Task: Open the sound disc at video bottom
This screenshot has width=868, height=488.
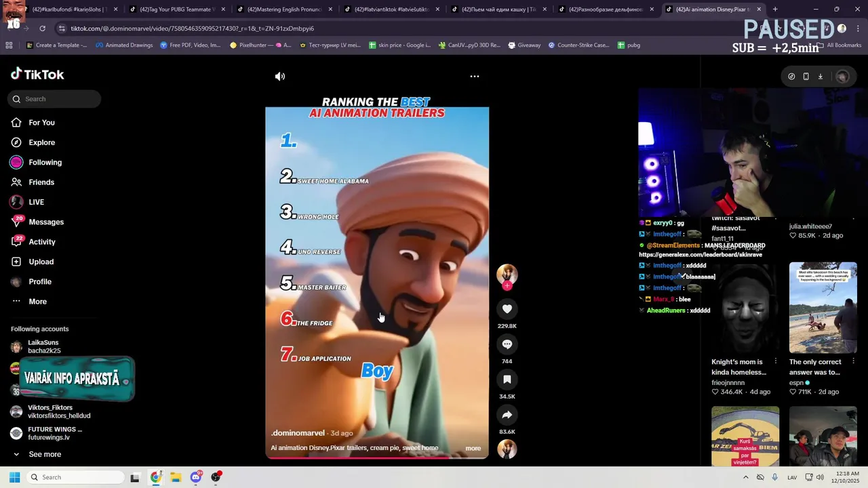Action: click(x=507, y=449)
